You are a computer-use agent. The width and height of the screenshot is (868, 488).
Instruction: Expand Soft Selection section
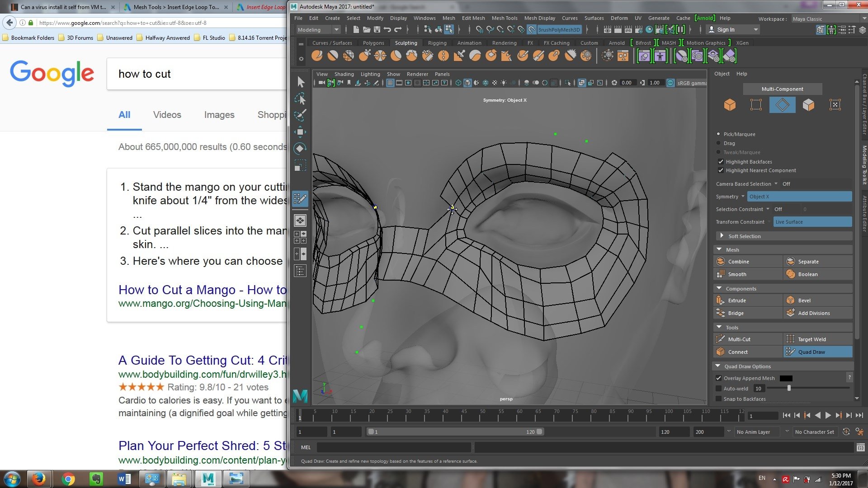coord(722,236)
